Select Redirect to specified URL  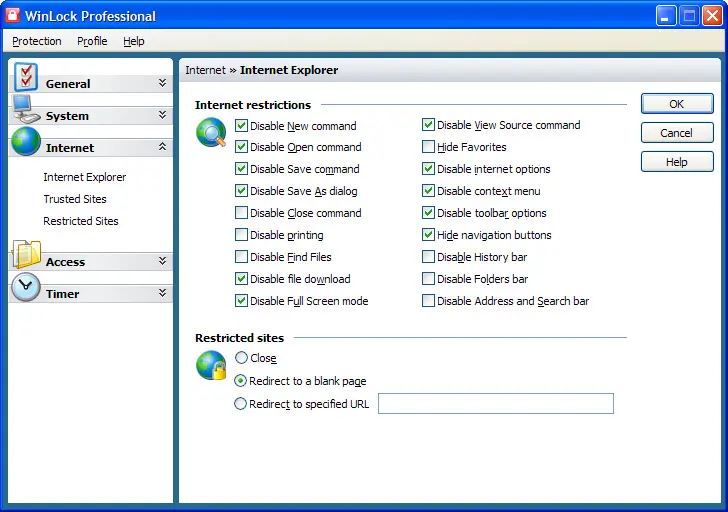point(240,403)
